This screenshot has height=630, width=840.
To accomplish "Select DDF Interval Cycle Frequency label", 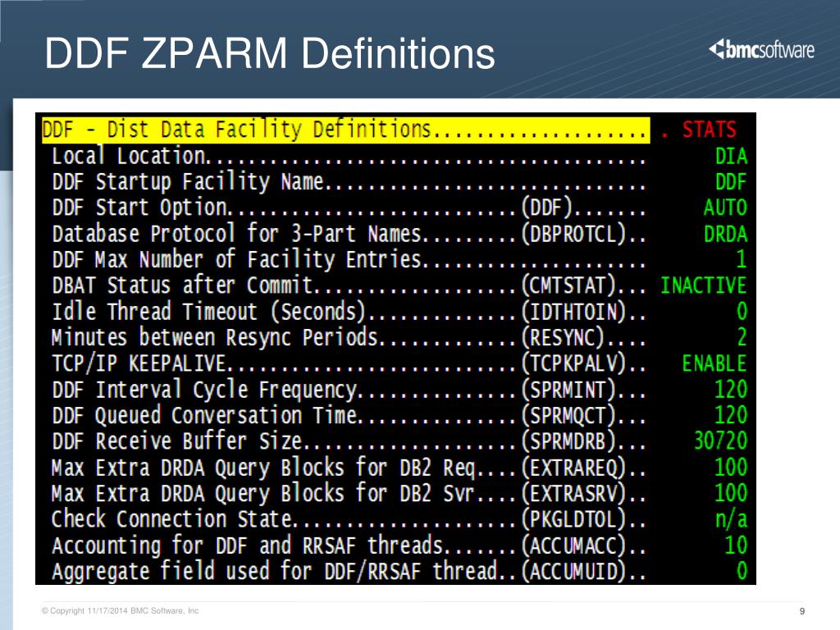I will [204, 389].
